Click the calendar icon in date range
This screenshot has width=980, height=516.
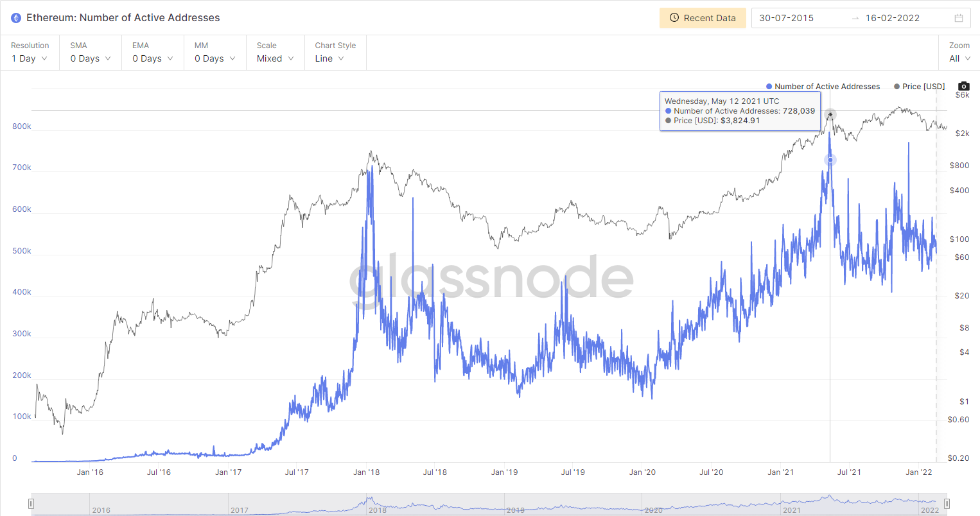[959, 18]
